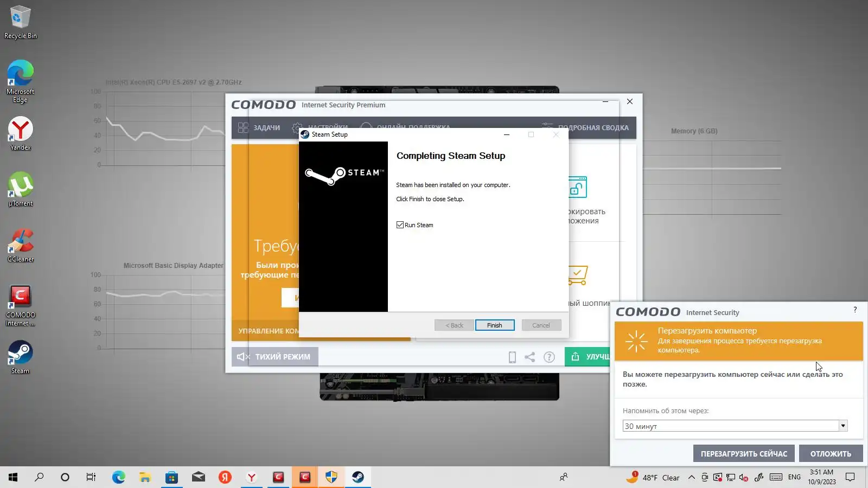Open the ЗАДАЧИ tab in COMODO
This screenshot has width=868, height=488.
tap(259, 128)
